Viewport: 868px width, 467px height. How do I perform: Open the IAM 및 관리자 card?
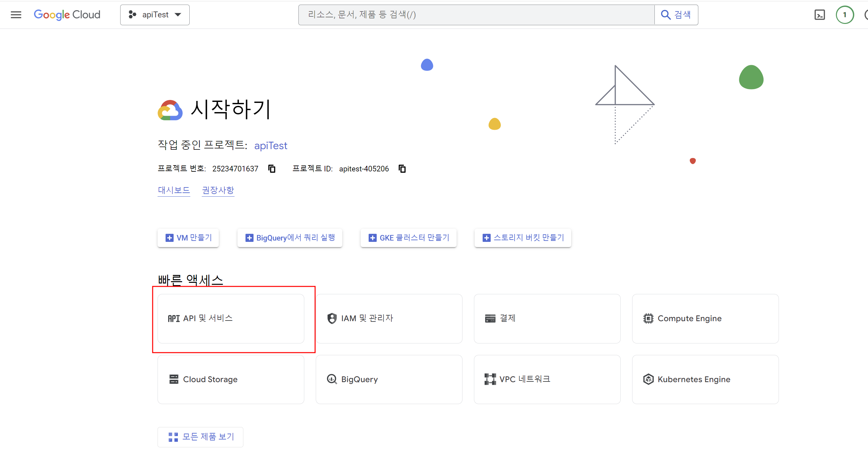[388, 318]
